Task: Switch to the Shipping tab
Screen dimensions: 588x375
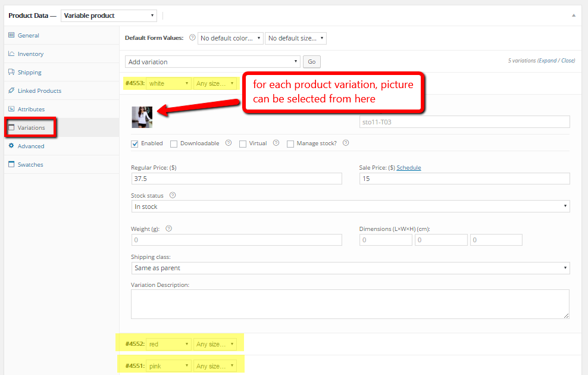Action: (x=61, y=72)
